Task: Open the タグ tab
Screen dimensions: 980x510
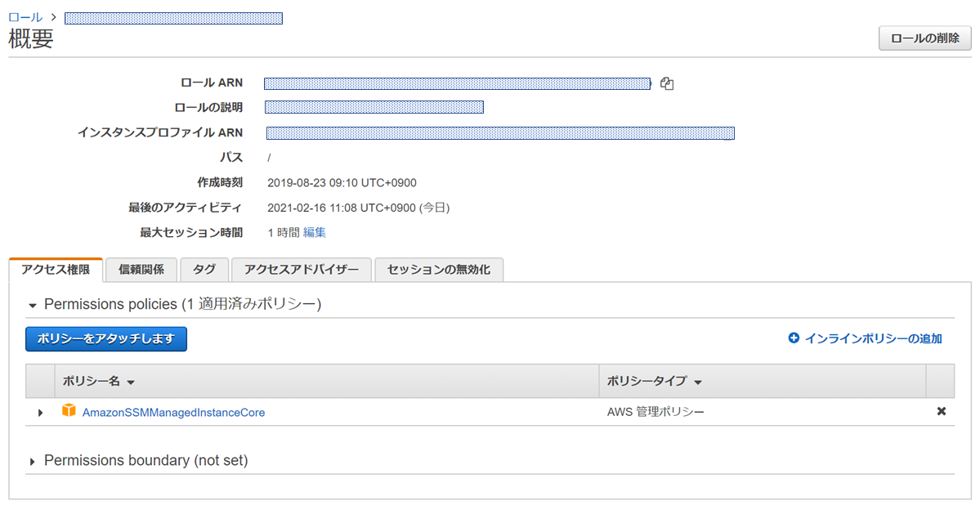Action: 204,270
